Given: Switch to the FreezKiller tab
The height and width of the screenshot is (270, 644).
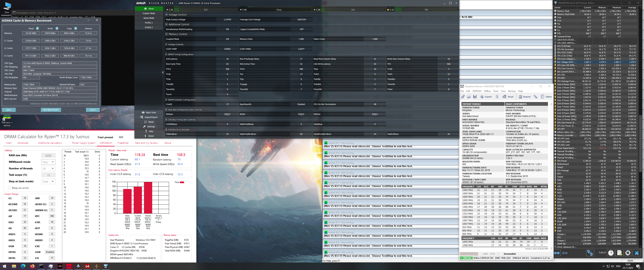Looking at the screenshot, I should (123, 143).
